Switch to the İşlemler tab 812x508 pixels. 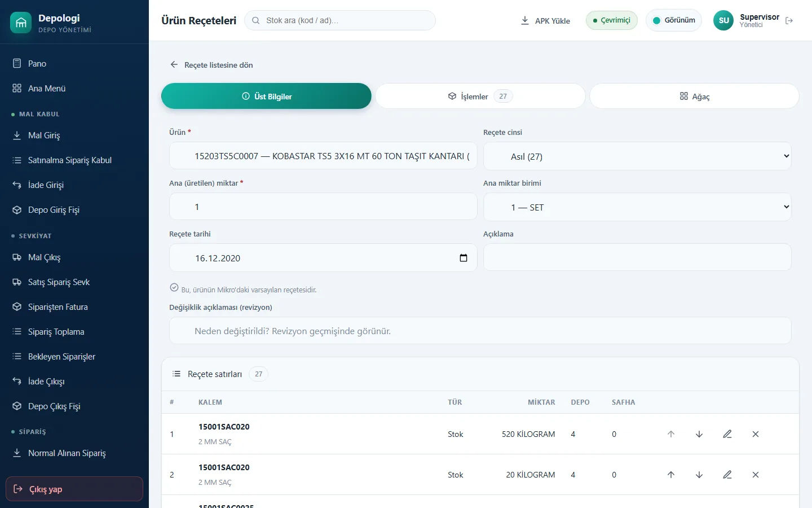click(x=480, y=96)
